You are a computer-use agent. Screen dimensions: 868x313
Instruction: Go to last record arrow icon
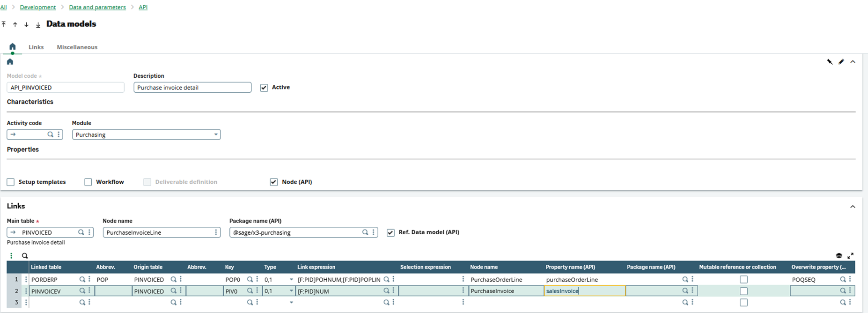38,24
